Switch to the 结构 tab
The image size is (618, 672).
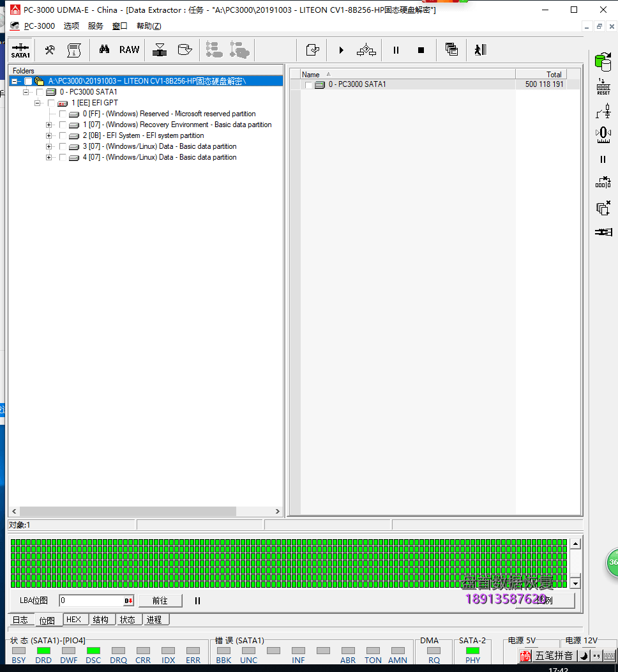(101, 620)
